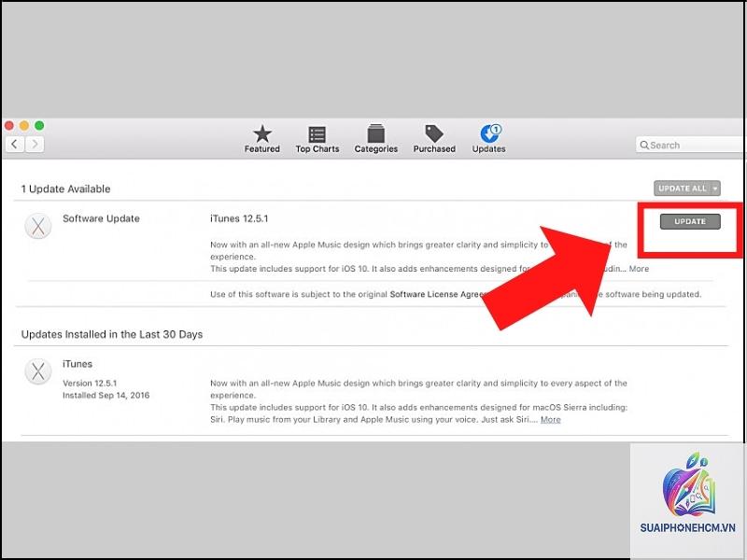Select the '1 Update Available' heading
747x560 pixels.
[65, 189]
